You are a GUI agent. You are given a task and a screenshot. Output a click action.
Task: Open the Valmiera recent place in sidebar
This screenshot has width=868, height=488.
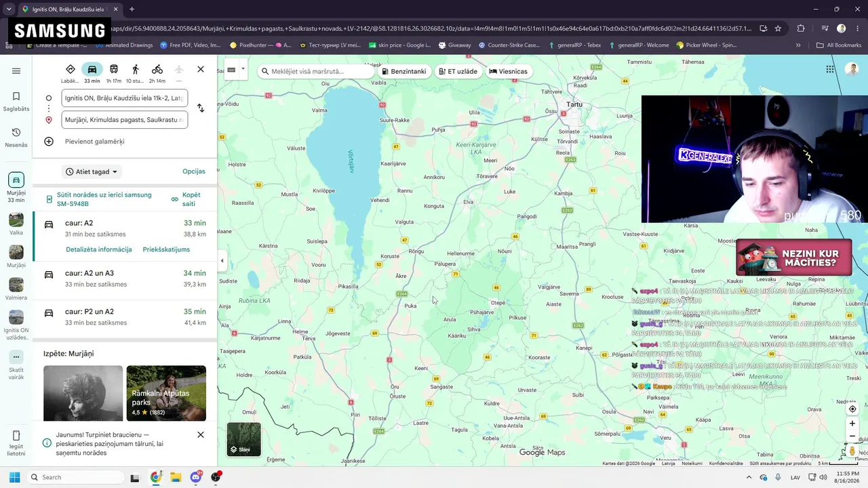pos(16,289)
